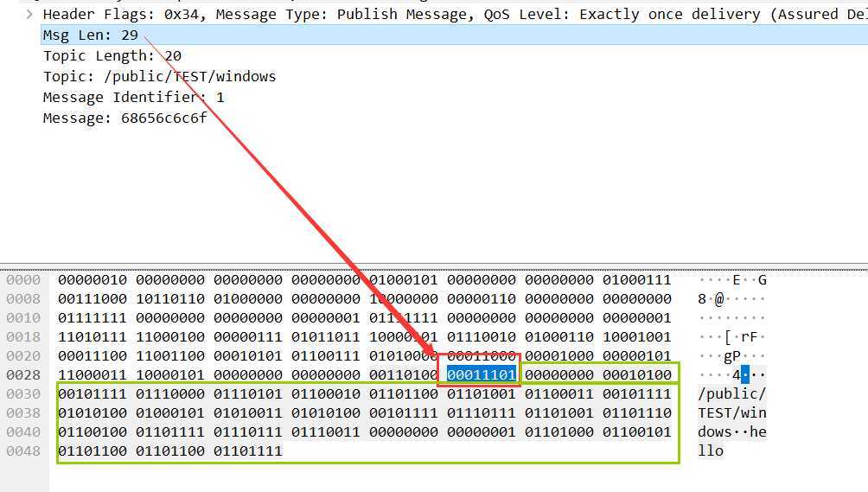Click ASCII text /public/ in bytes pane

click(x=731, y=393)
